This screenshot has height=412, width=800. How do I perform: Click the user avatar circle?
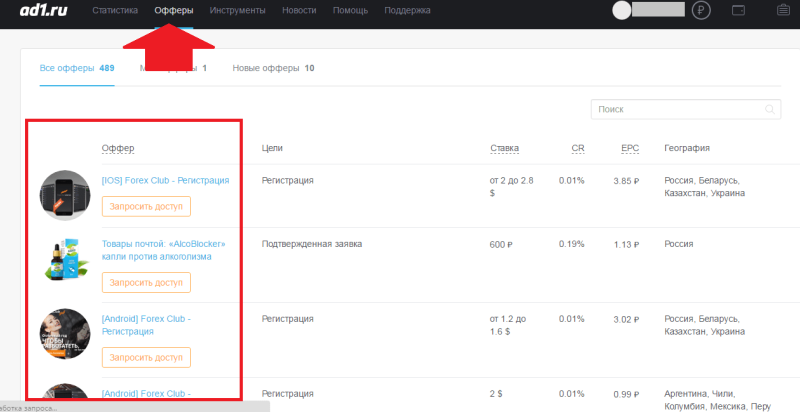pos(621,10)
